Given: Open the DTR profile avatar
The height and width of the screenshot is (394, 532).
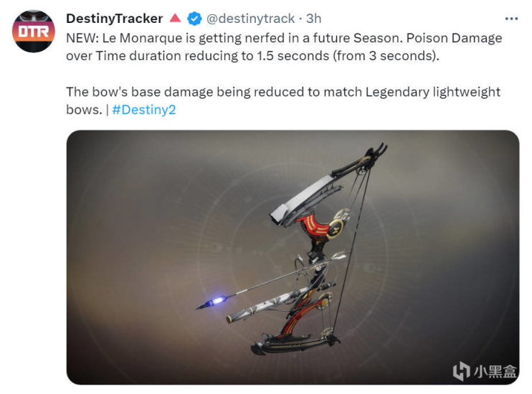Looking at the screenshot, I should pos(33,32).
